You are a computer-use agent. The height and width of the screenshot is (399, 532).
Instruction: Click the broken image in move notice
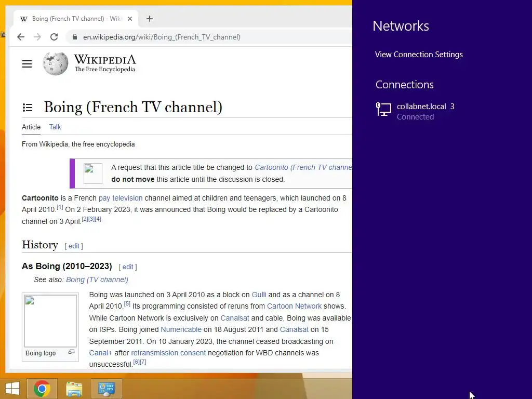click(x=92, y=174)
